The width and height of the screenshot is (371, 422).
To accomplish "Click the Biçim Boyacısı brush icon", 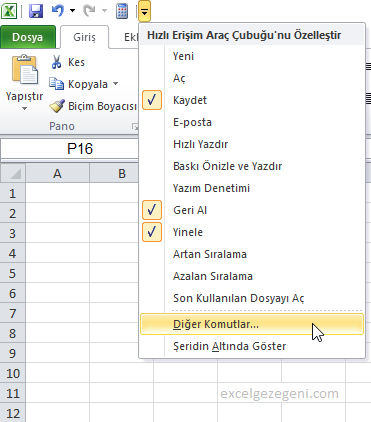I will [x=57, y=106].
